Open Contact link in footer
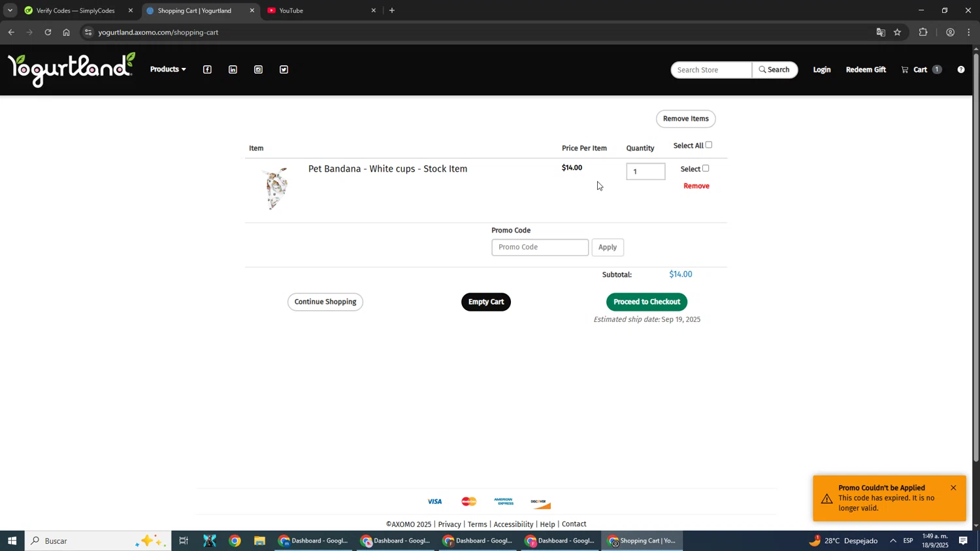 [574, 524]
